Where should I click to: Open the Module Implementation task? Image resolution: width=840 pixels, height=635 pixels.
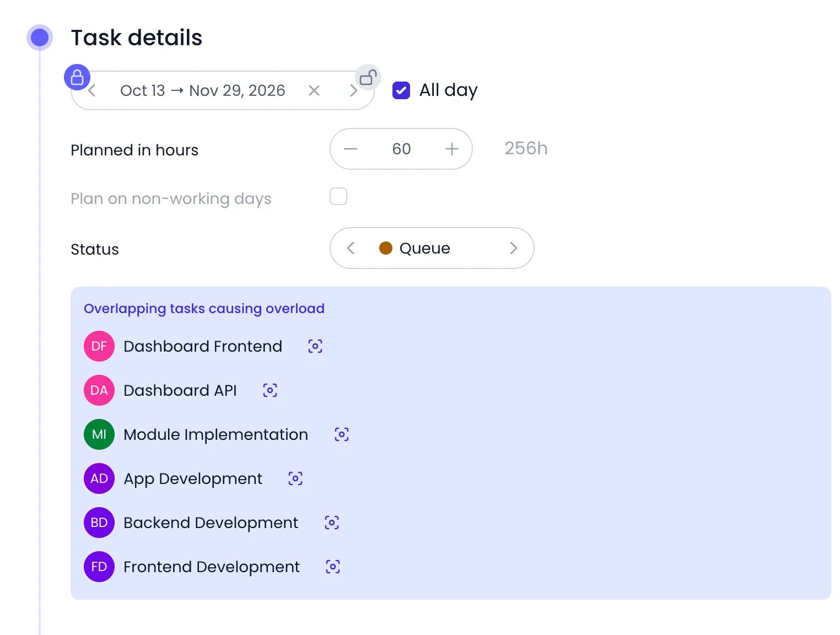click(216, 434)
